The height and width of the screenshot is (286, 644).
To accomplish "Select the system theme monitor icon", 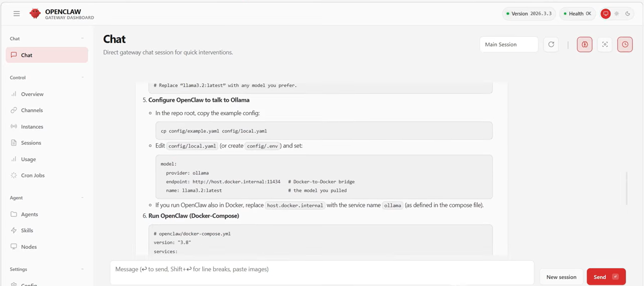I will pos(606,14).
